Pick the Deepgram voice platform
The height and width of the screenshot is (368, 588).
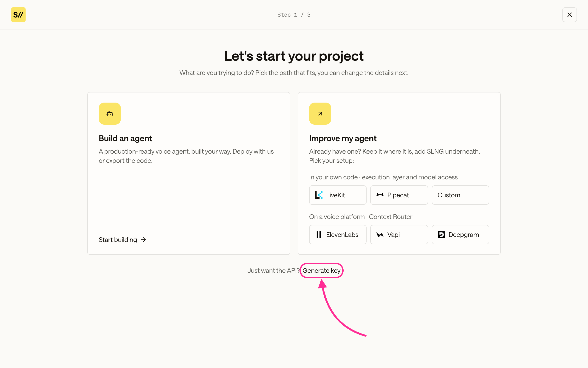tap(460, 235)
